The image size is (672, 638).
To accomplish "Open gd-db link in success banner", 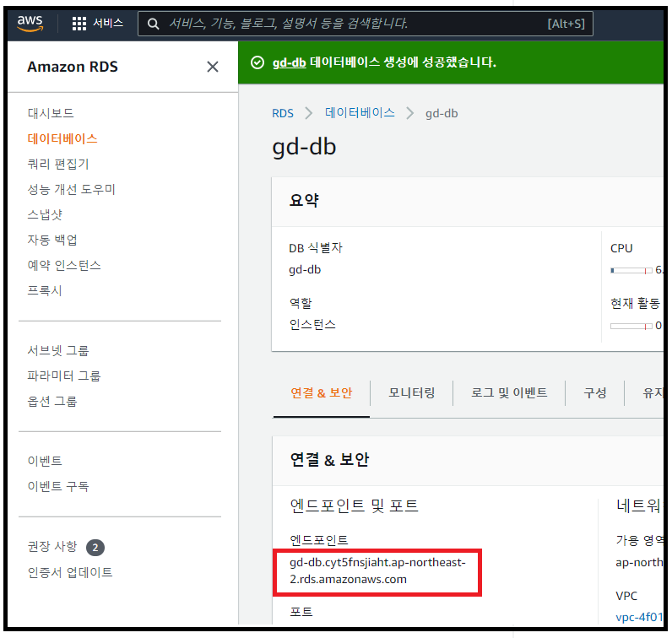I will tap(290, 62).
